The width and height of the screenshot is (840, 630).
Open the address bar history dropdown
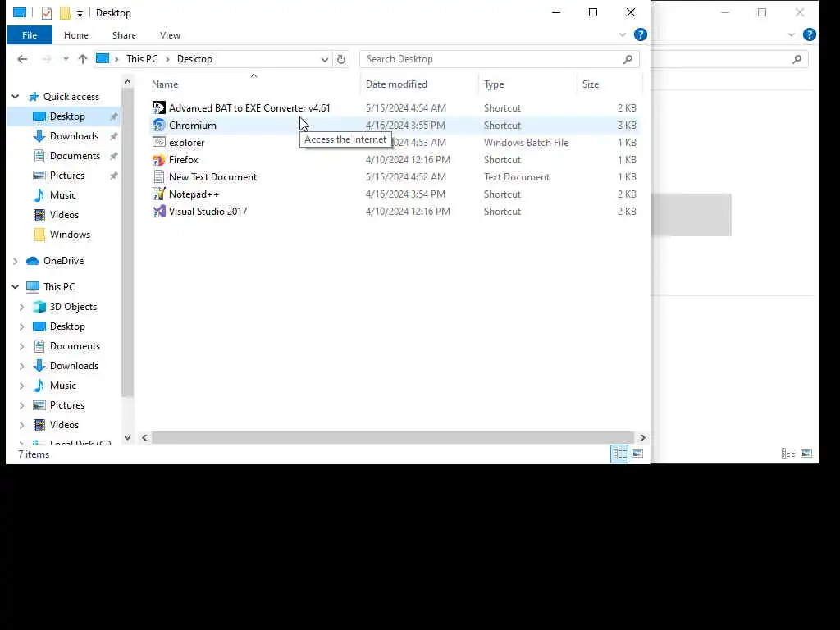click(325, 59)
